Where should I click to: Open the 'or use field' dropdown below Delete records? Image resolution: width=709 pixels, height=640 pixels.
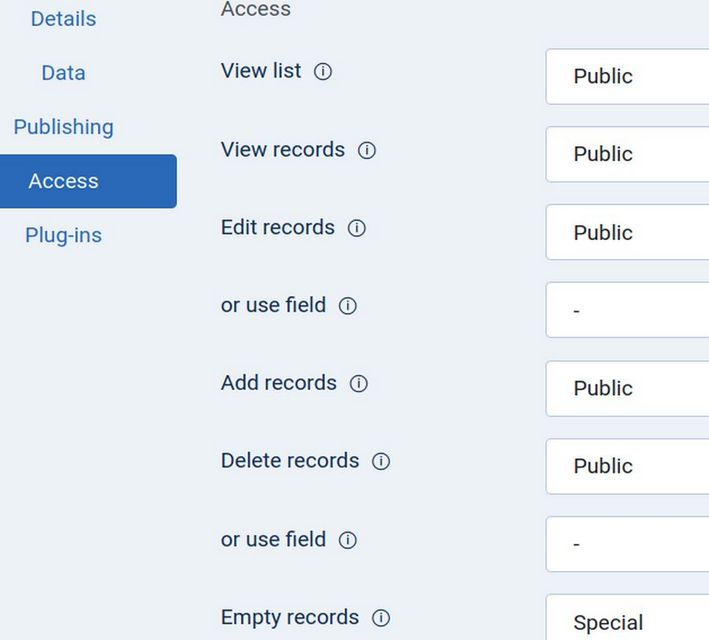(x=627, y=544)
